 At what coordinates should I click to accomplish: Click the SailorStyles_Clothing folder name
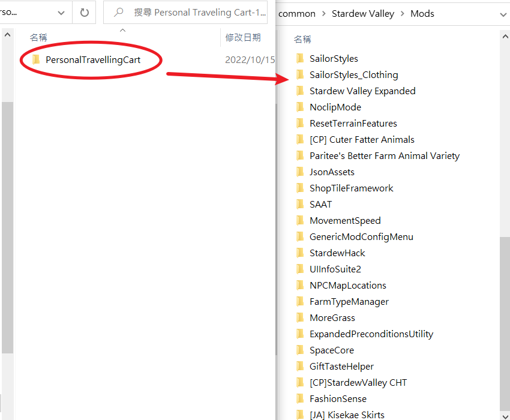354,75
